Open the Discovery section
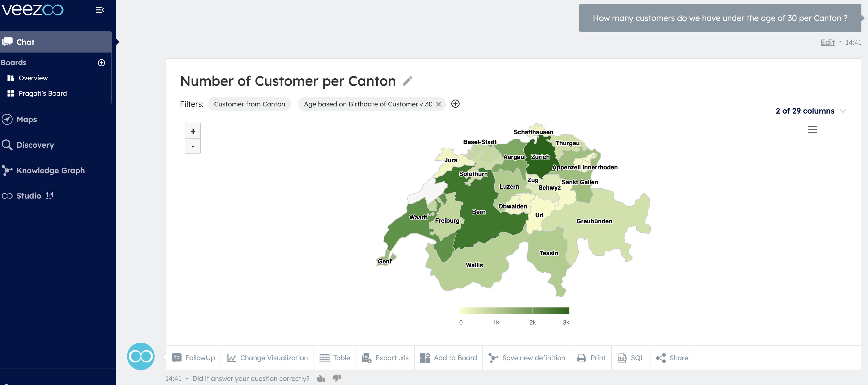The width and height of the screenshot is (868, 385). pyautogui.click(x=35, y=145)
